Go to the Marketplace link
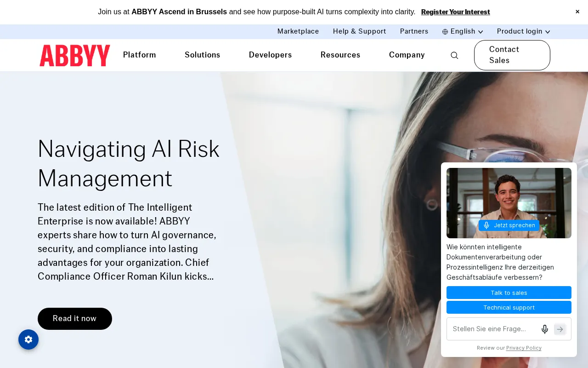This screenshot has width=588, height=368. (298, 31)
